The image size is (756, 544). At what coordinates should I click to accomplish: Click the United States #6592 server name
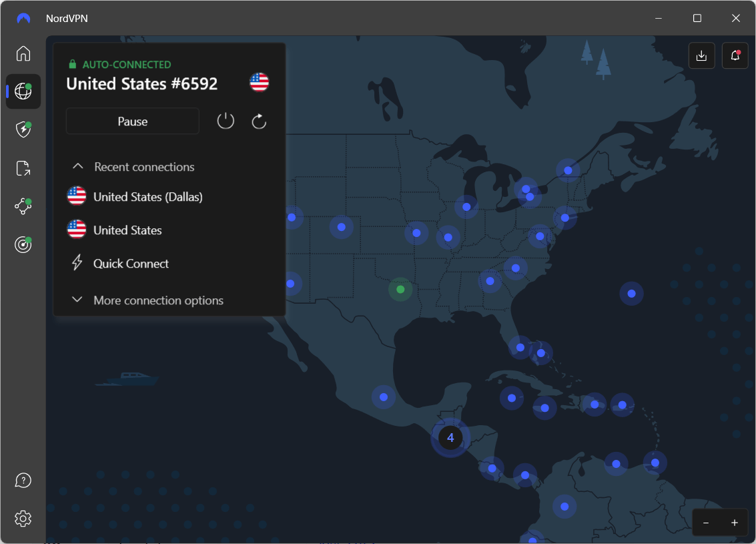coord(141,83)
